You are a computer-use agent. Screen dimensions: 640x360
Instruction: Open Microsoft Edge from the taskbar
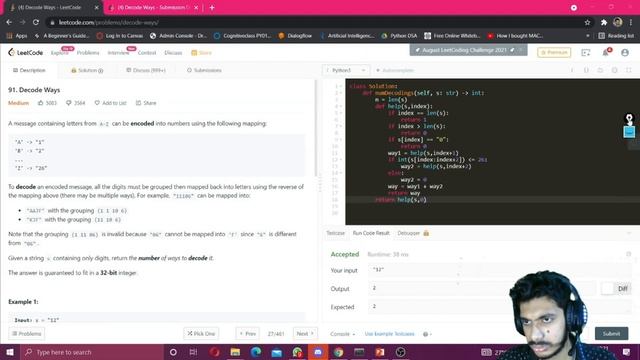[256, 352]
